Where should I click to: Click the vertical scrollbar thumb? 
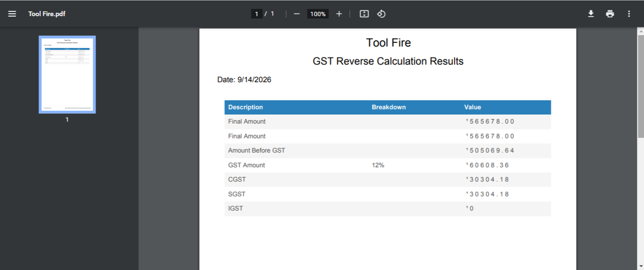coord(640,87)
